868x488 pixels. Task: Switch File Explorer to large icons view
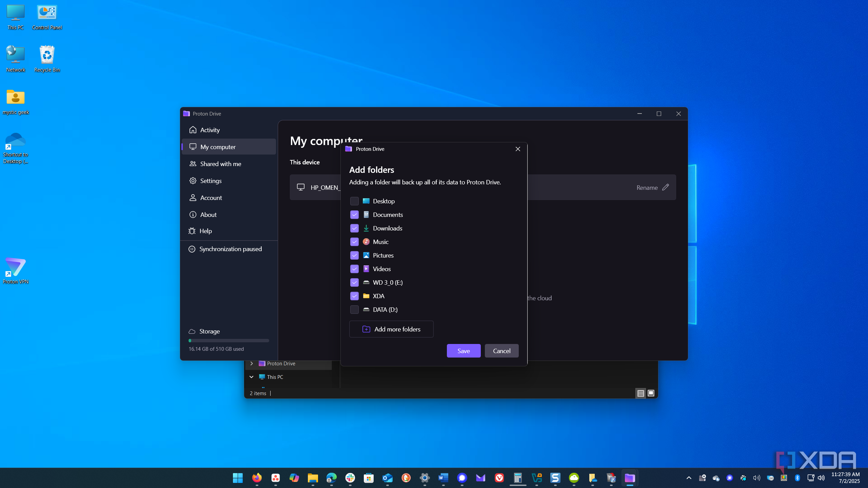pyautogui.click(x=651, y=393)
